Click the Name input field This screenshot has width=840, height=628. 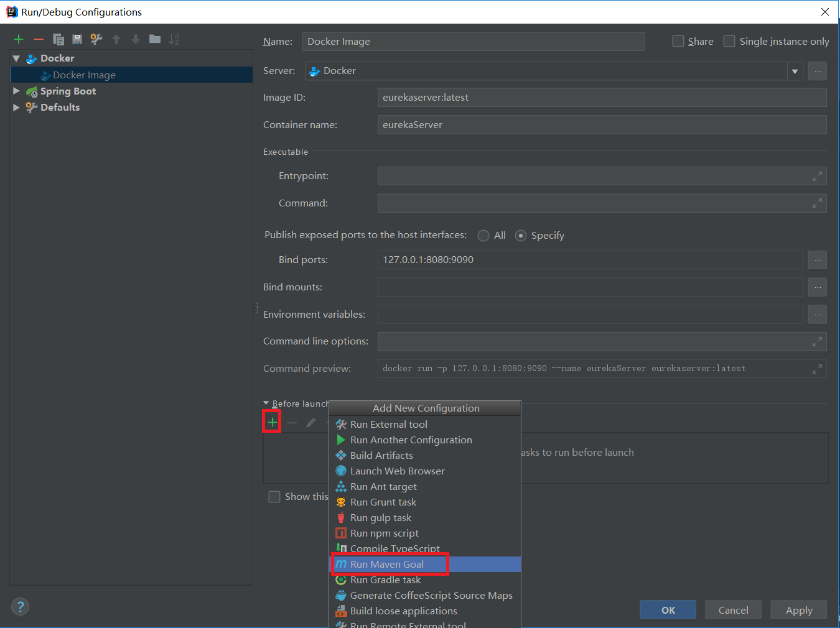coord(474,42)
